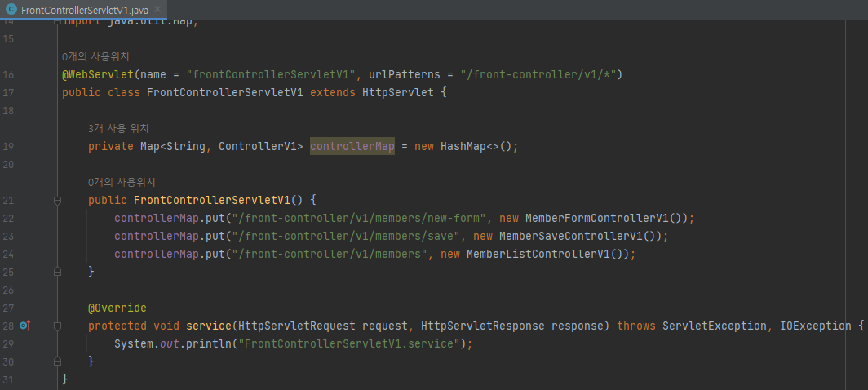
Task: Collapse the service method fold at line 28
Action: click(58, 326)
